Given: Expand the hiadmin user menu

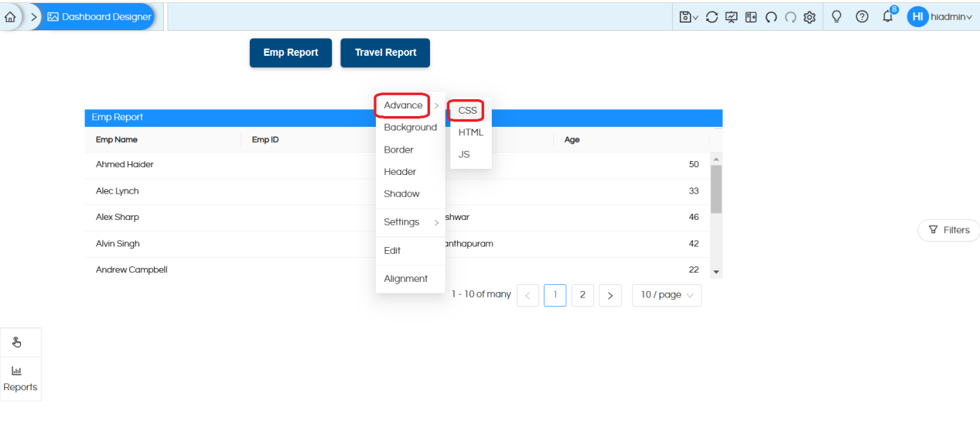Looking at the screenshot, I should [951, 17].
